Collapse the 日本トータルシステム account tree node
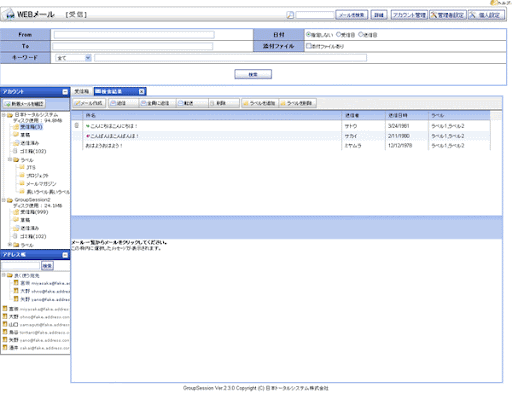 (x=4, y=115)
